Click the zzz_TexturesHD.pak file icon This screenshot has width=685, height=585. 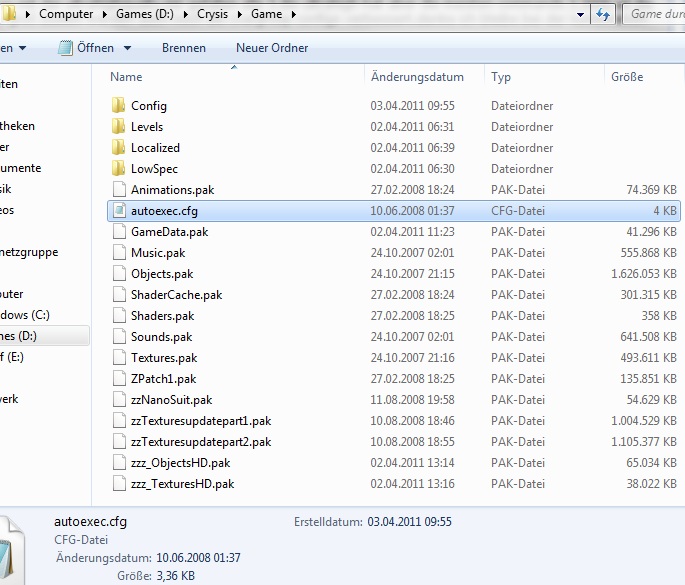click(x=119, y=483)
